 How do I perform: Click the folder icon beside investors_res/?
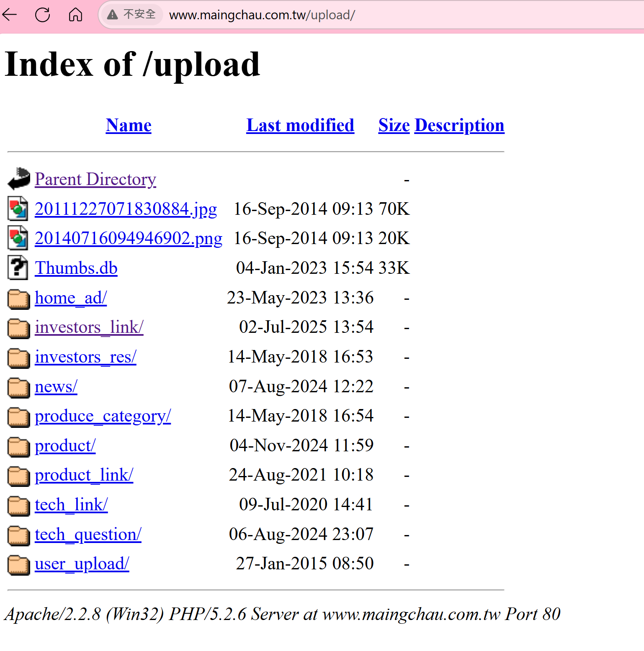click(x=19, y=358)
